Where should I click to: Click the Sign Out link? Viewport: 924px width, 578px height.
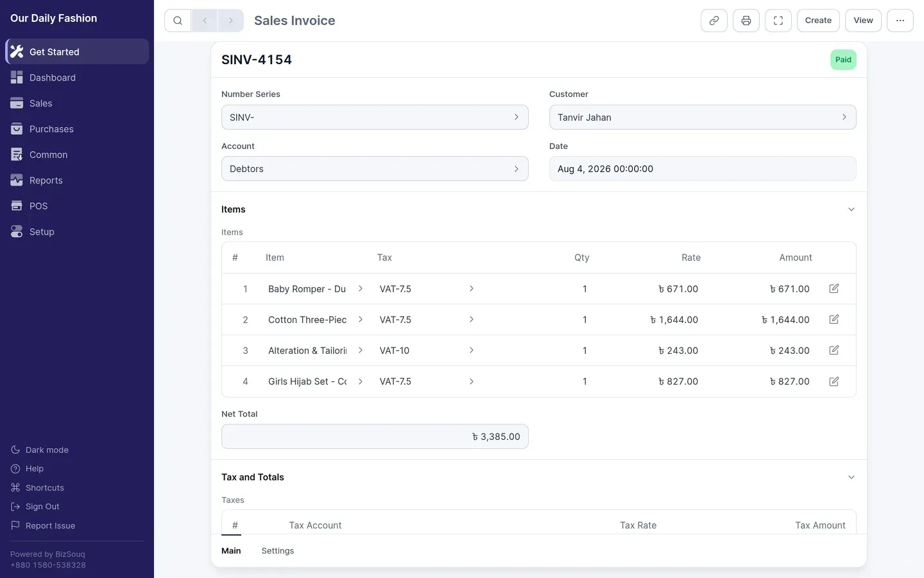(42, 507)
